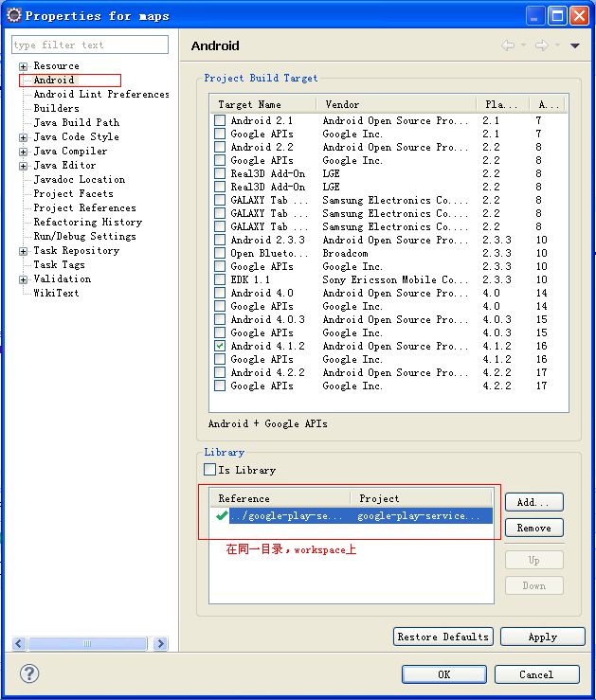This screenshot has height=700, width=596.
Task: Open the Javadoc Location page
Action: point(80,179)
